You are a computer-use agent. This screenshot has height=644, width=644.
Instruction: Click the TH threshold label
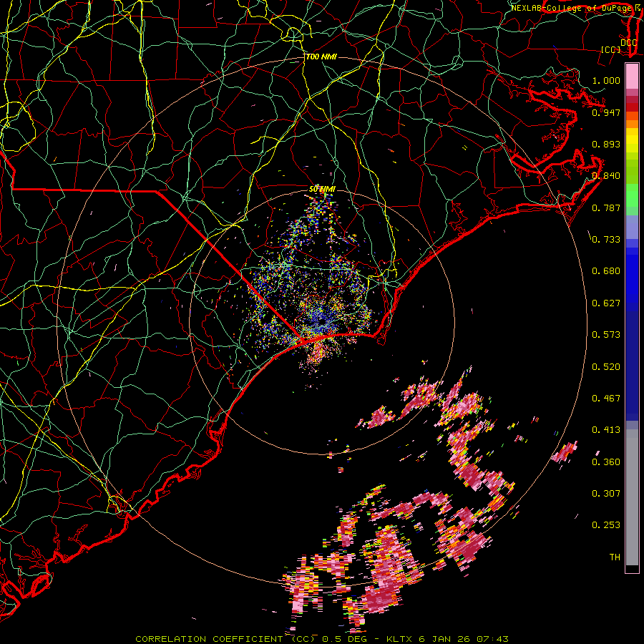pyautogui.click(x=615, y=557)
